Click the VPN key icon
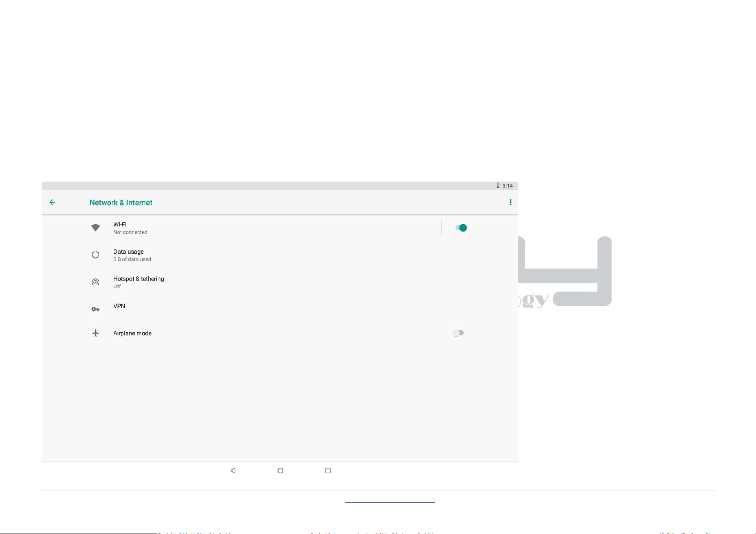The image size is (756, 534). pyautogui.click(x=96, y=309)
